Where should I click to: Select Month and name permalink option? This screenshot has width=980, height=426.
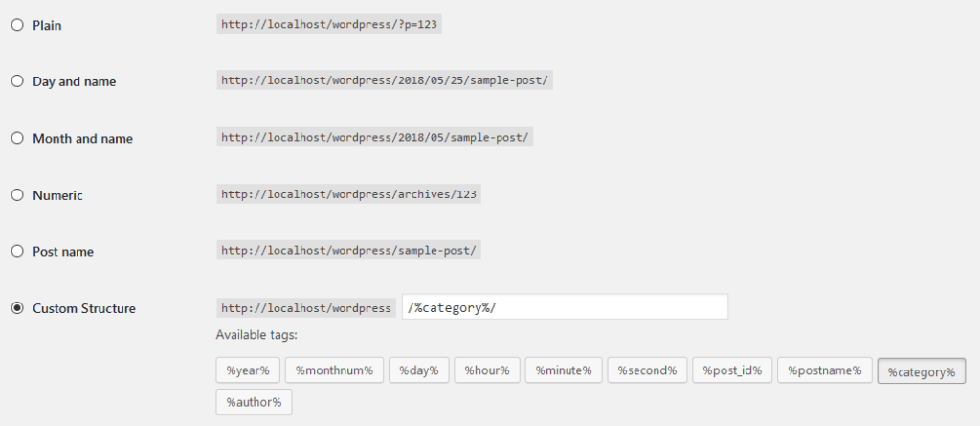click(x=17, y=138)
